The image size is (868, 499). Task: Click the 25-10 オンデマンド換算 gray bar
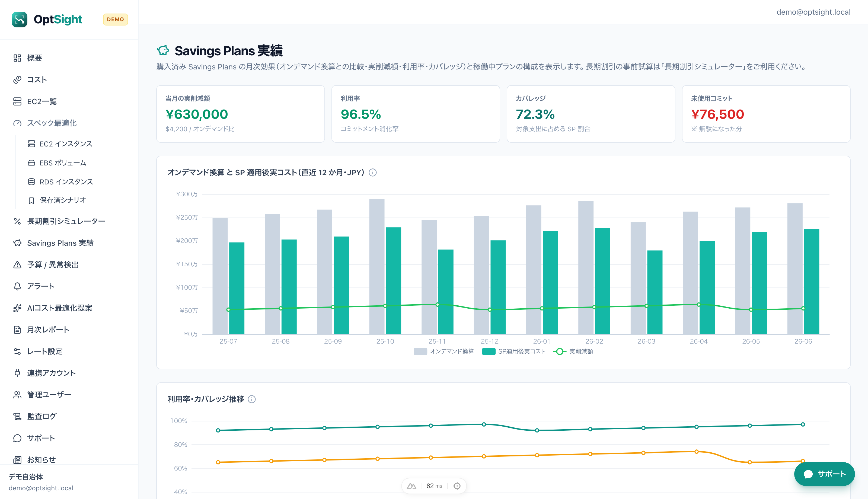[x=376, y=267]
